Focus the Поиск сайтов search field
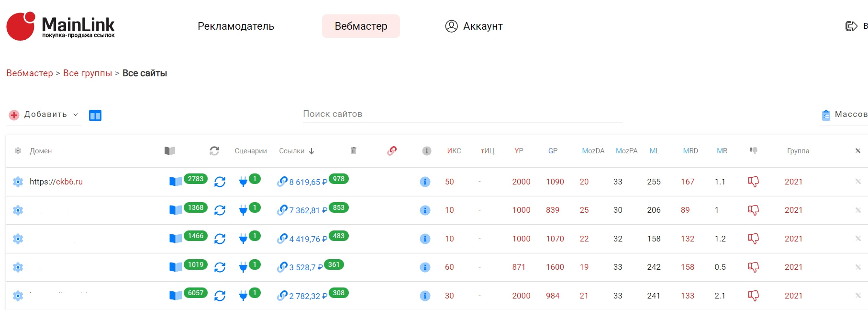 (x=462, y=114)
